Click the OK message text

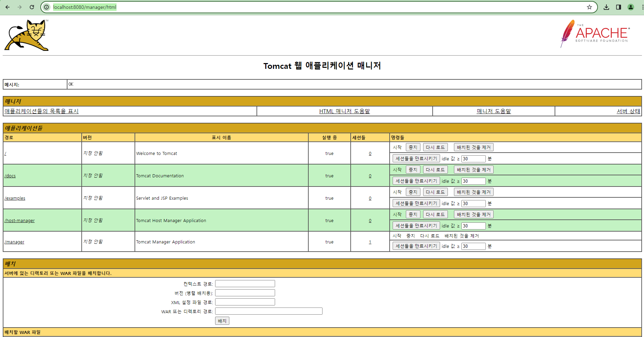coord(71,84)
